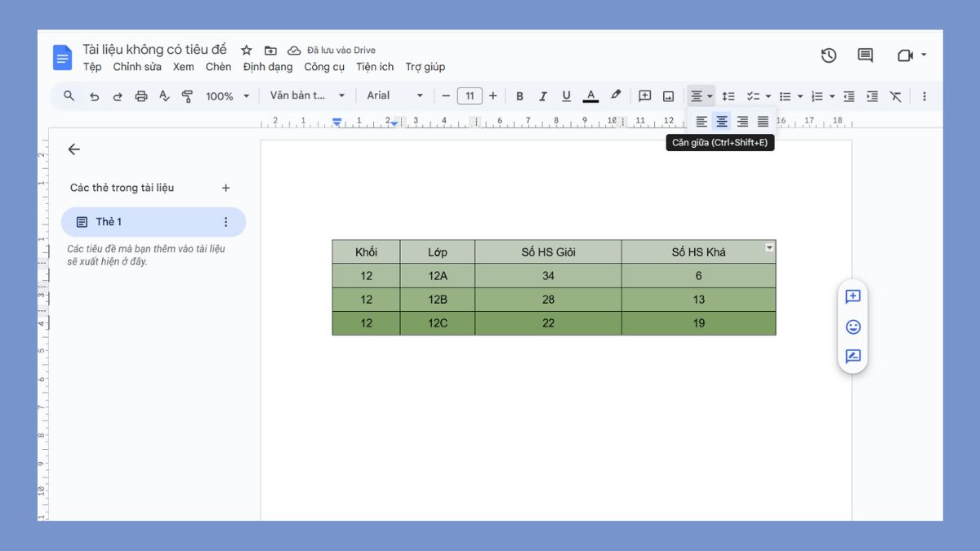Image resolution: width=980 pixels, height=551 pixels.
Task: Open the text color picker
Action: (590, 96)
